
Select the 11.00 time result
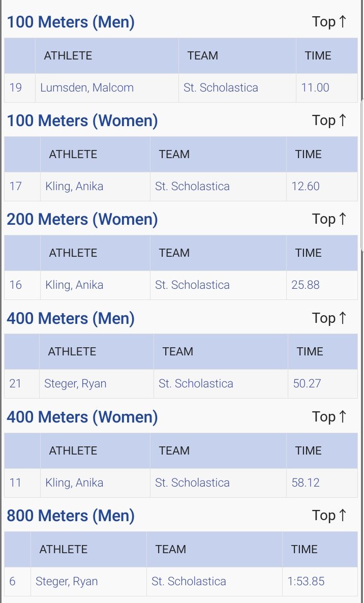315,87
